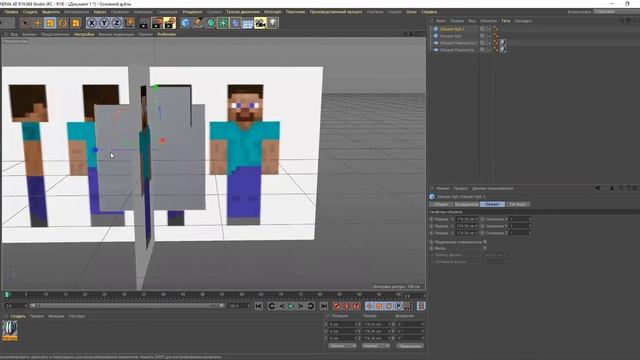Open the Окно menu

[411, 12]
